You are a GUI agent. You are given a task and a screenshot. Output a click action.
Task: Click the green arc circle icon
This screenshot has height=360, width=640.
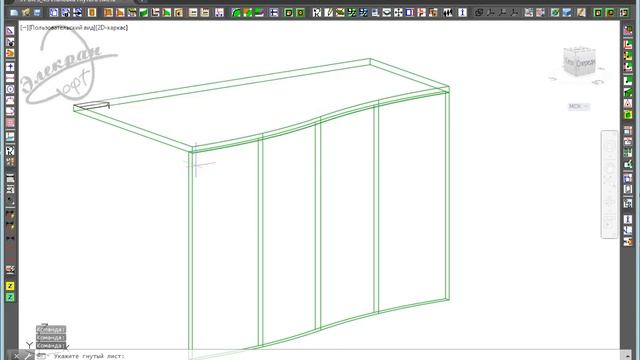pos(236,13)
